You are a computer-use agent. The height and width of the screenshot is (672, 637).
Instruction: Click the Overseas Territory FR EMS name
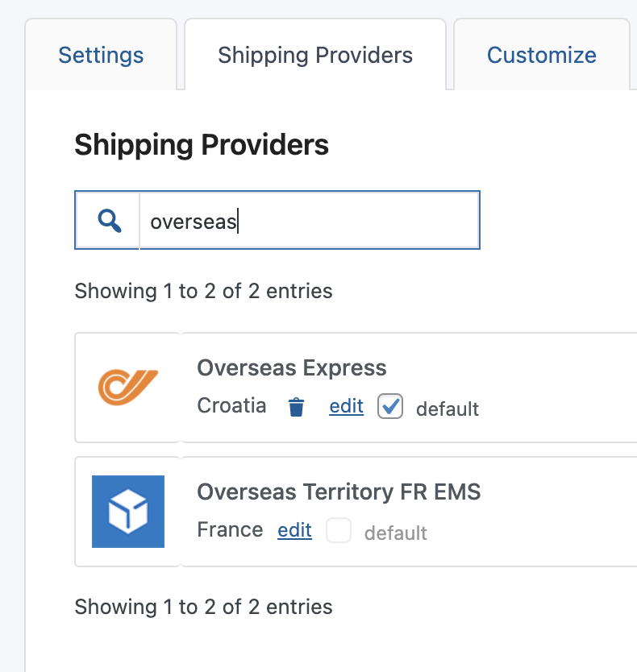tap(339, 492)
